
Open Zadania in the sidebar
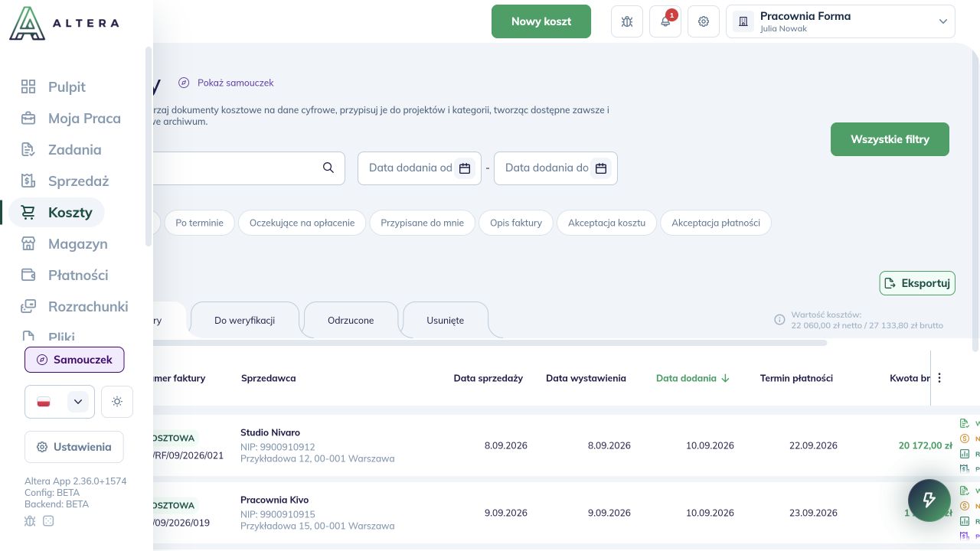coord(61,149)
